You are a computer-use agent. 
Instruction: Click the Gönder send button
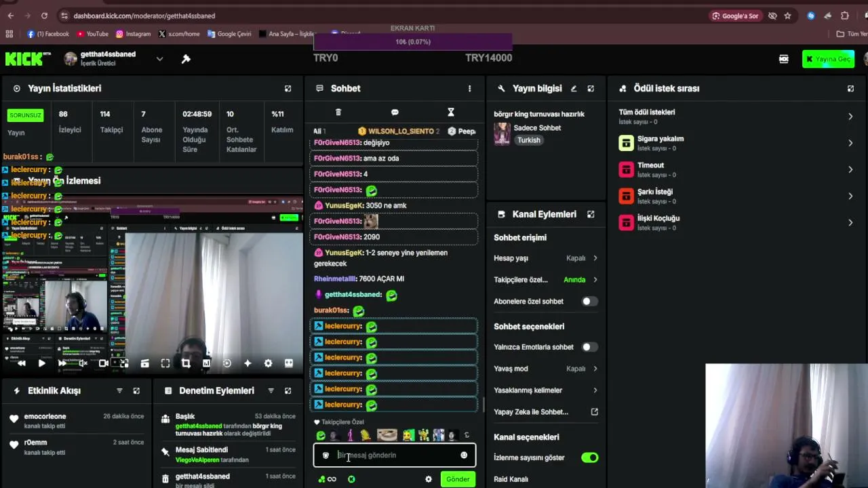click(458, 479)
